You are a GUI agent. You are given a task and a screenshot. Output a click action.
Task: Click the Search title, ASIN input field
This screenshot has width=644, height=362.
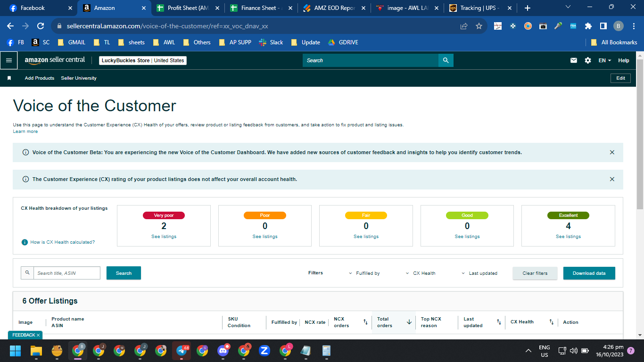(67, 273)
